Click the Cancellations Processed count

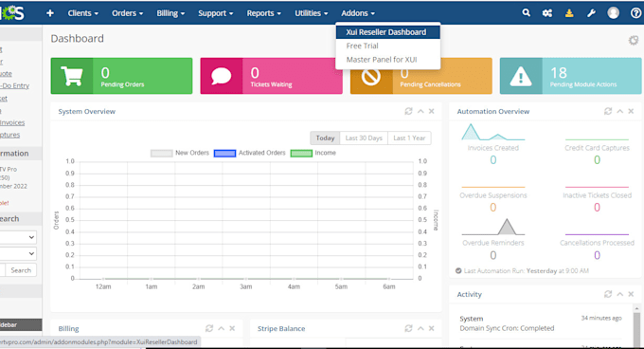coord(598,255)
